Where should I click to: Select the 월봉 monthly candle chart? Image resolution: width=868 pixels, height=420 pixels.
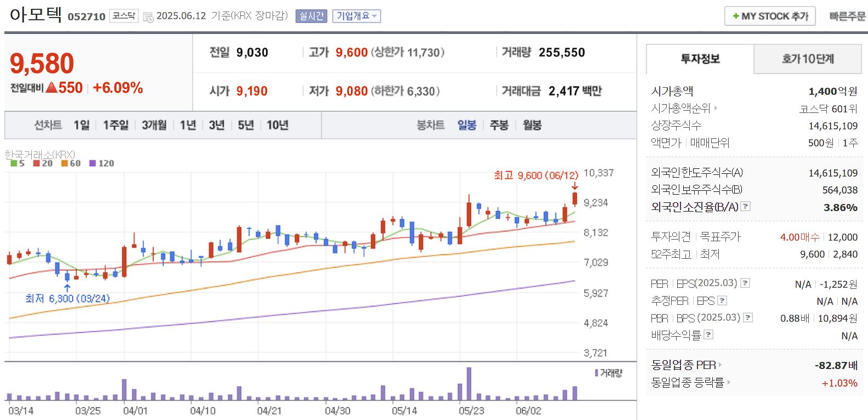click(x=532, y=125)
